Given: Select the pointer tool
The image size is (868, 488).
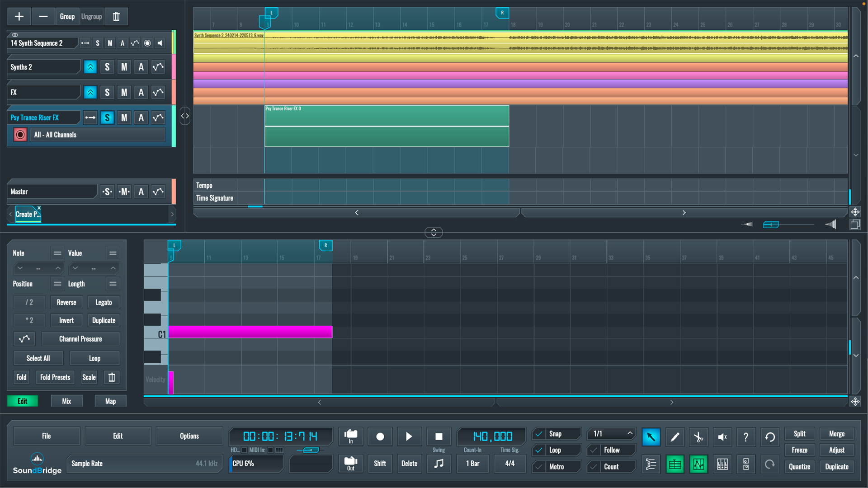Looking at the screenshot, I should point(651,437).
